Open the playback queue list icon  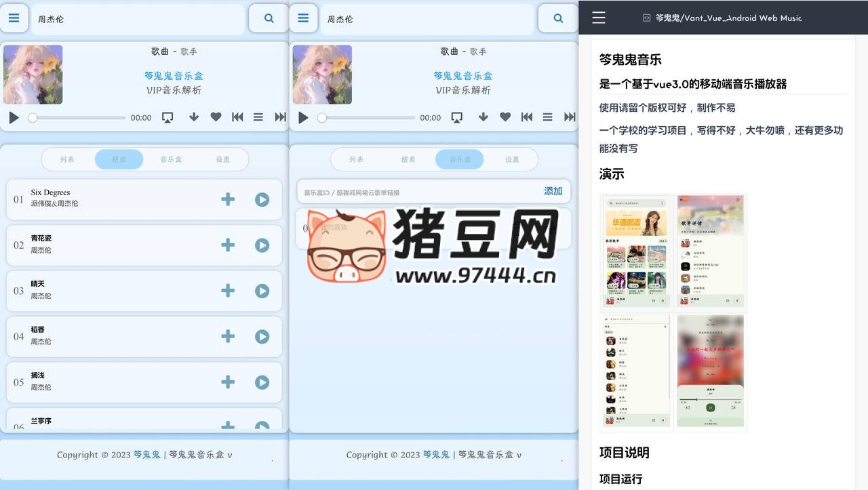(258, 117)
